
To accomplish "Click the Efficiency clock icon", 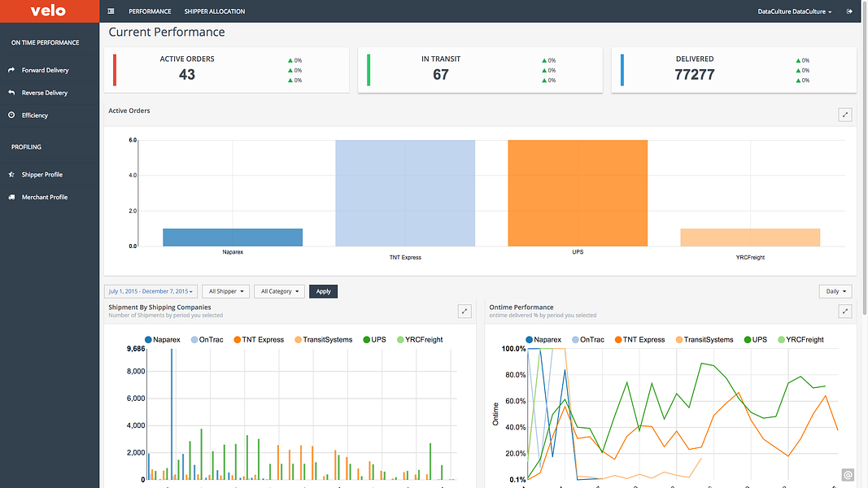I will (11, 115).
